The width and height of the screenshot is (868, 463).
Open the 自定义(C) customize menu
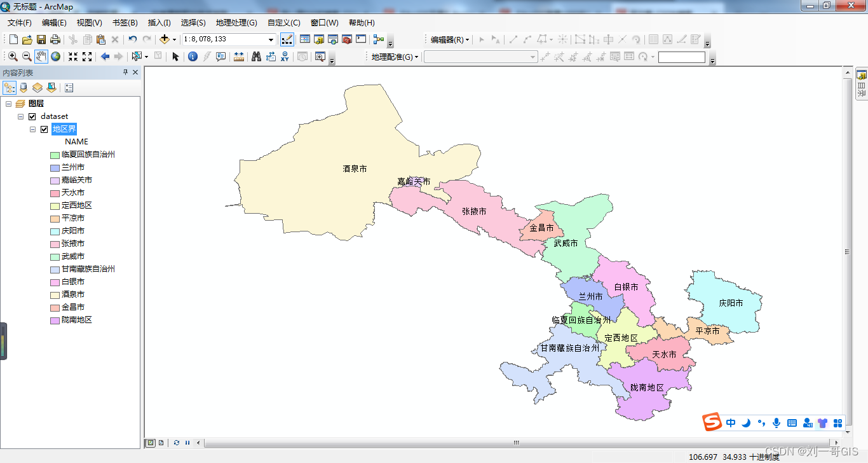click(283, 23)
